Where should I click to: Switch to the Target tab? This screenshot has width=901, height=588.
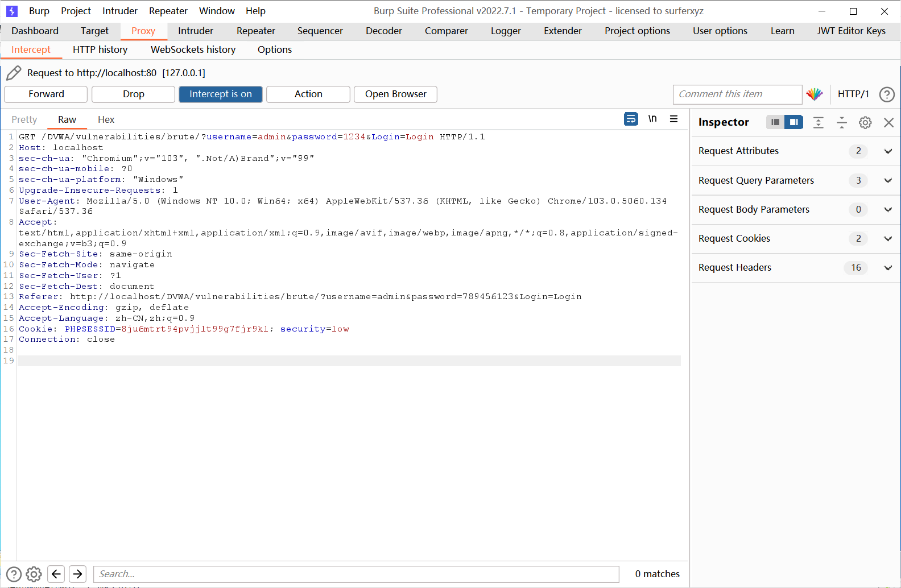94,31
